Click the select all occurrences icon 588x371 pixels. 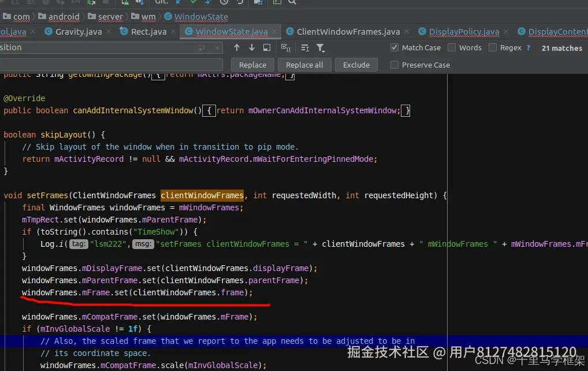[x=267, y=47]
